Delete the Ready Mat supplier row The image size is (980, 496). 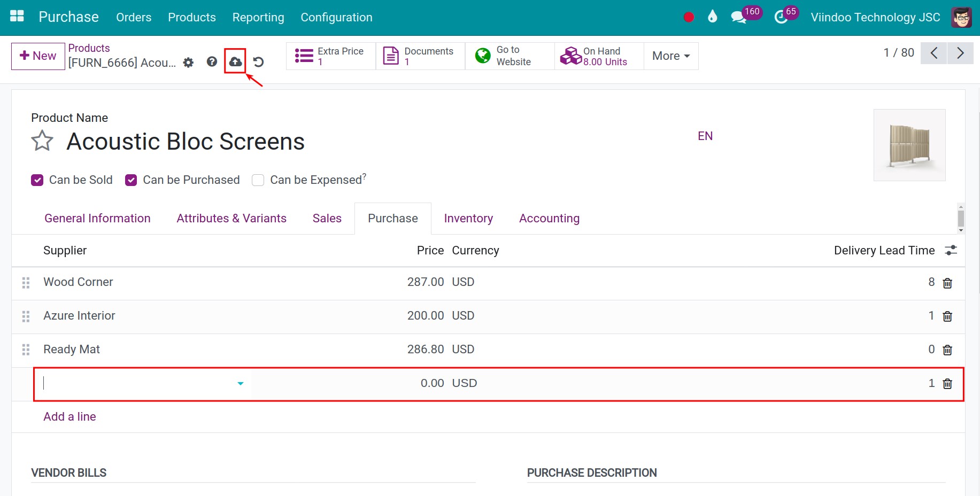(947, 350)
